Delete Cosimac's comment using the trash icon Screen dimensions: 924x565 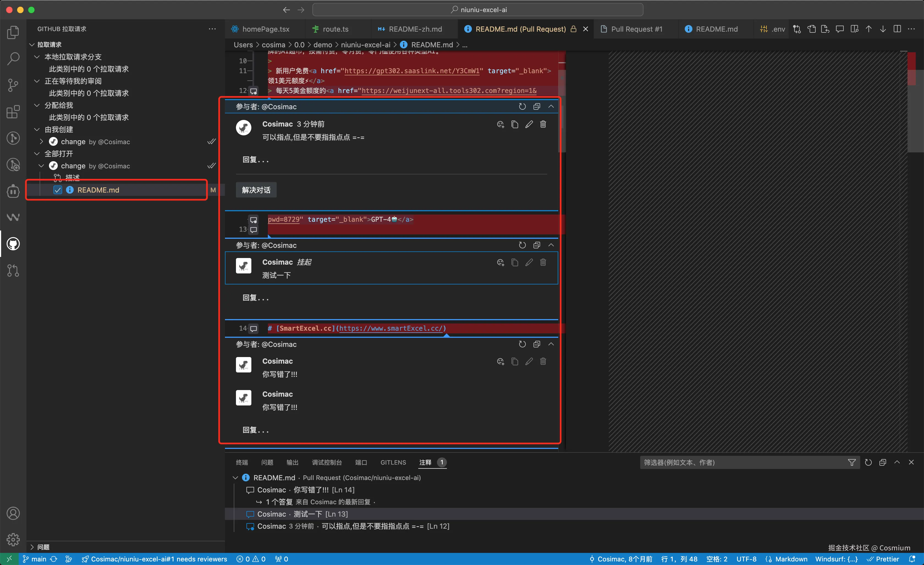click(543, 124)
